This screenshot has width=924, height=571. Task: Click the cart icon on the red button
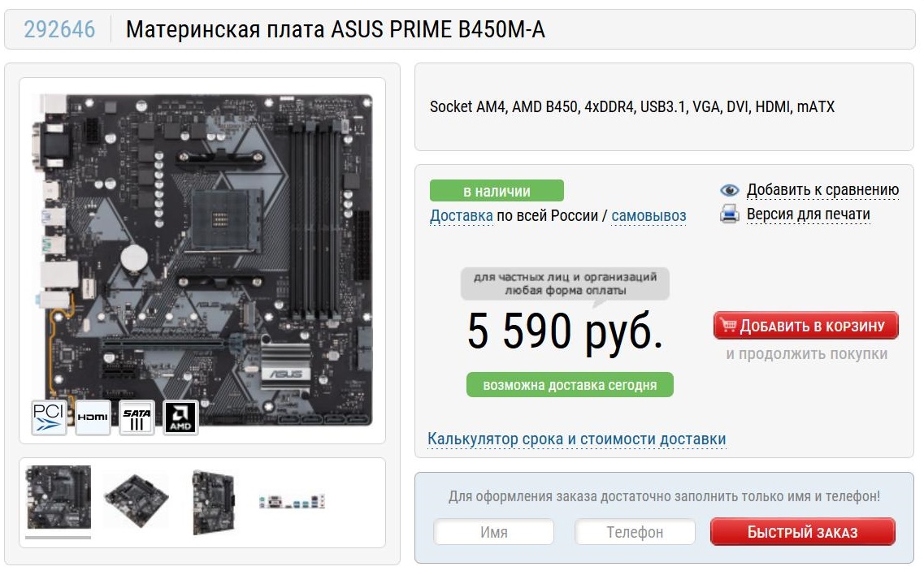coord(729,325)
